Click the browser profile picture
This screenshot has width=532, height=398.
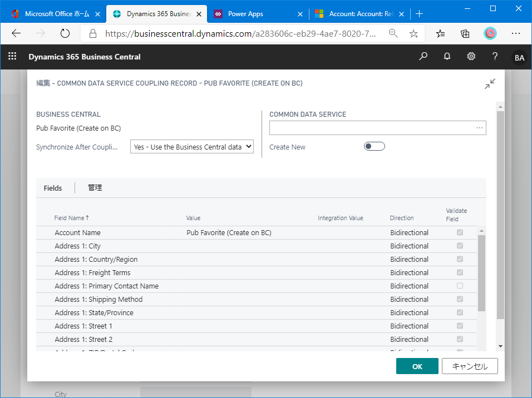tap(490, 33)
